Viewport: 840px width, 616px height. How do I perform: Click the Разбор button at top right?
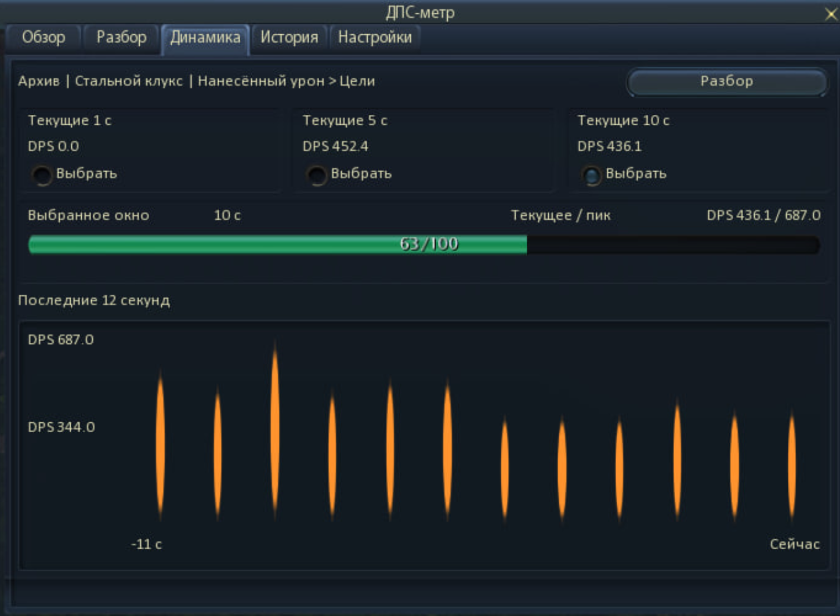[727, 82]
